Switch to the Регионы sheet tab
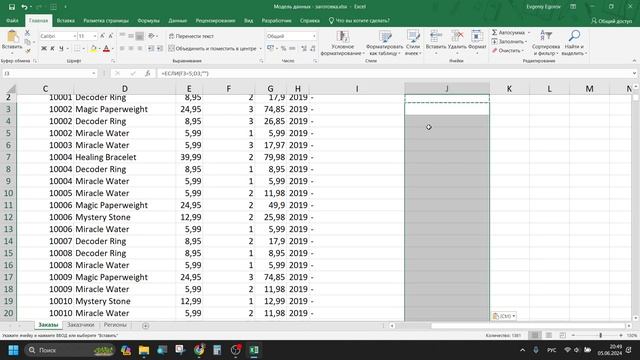 pos(115,325)
